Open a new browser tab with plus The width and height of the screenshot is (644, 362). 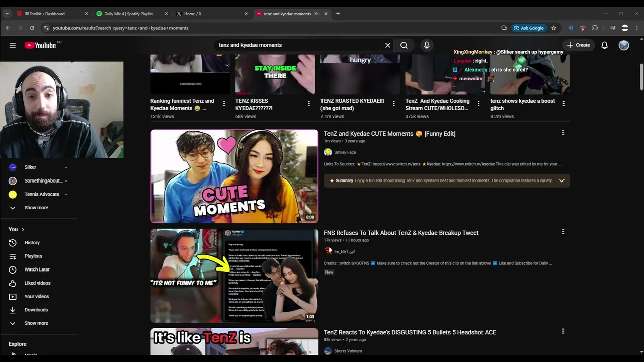tap(338, 14)
